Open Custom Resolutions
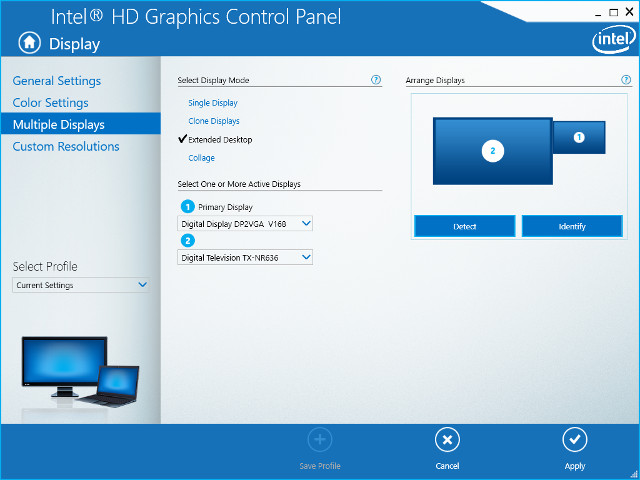The image size is (640, 480). pyautogui.click(x=66, y=146)
